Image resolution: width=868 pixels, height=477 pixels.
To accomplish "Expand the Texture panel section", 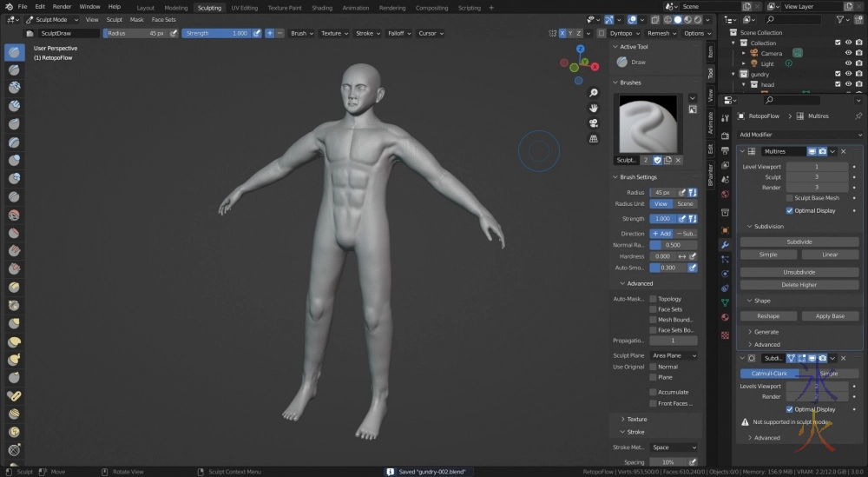I will pos(637,419).
